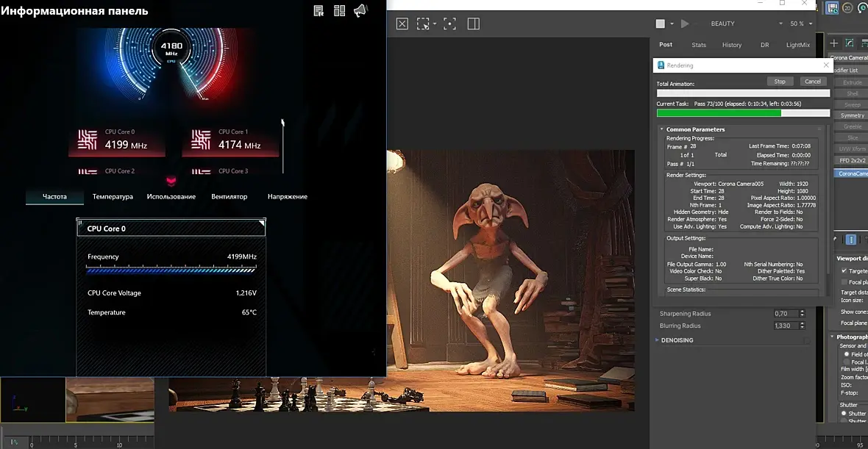Click the Stop button in Rendering dialog
868x449 pixels.
(780, 82)
